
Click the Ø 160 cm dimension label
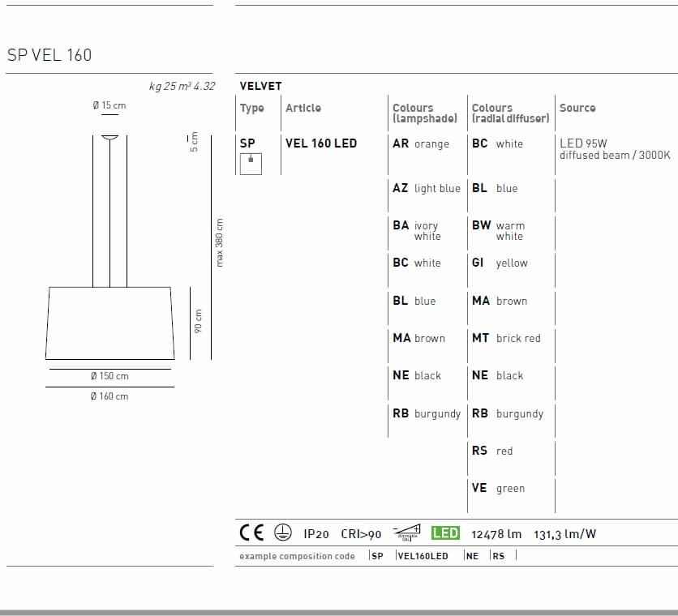[x=109, y=396]
